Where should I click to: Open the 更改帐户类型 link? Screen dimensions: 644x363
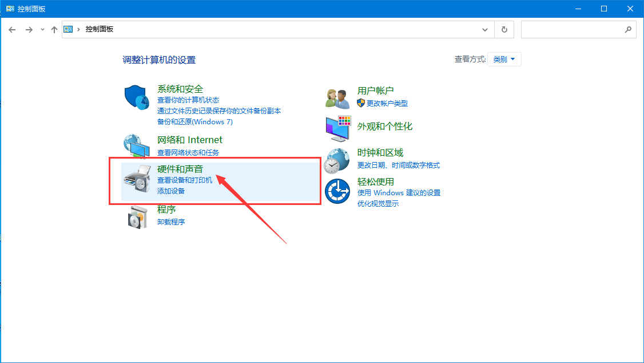(x=387, y=103)
